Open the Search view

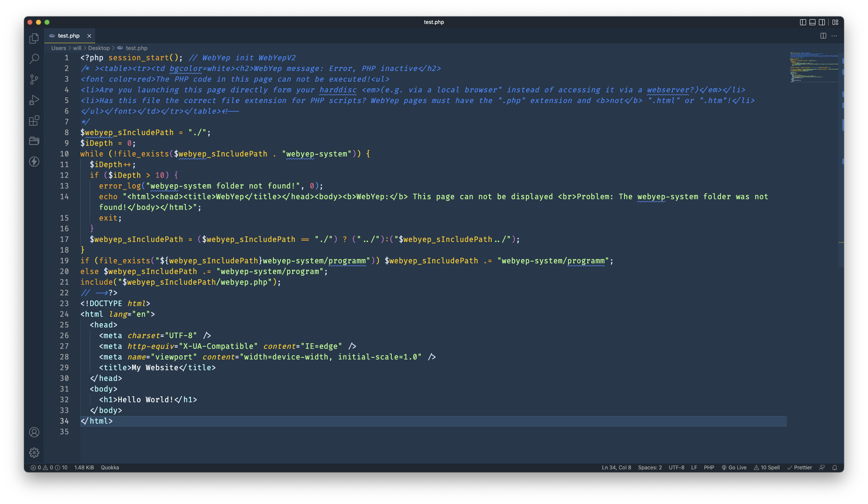tap(34, 59)
